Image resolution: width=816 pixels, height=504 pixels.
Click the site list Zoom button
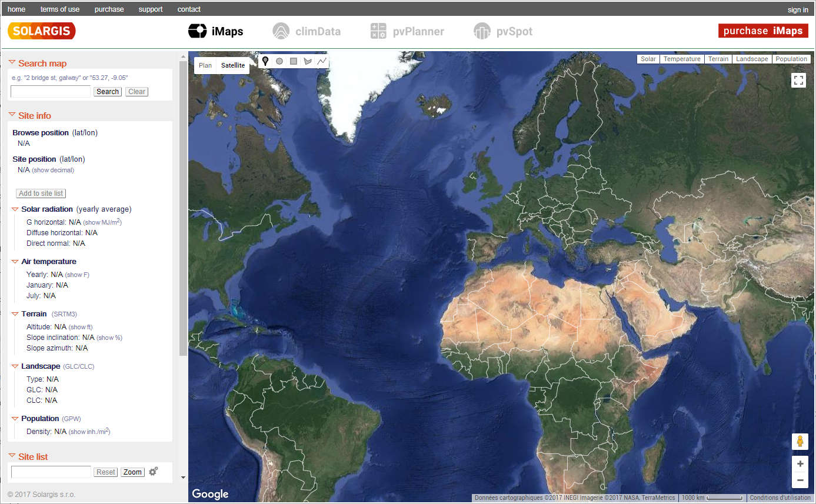point(132,472)
